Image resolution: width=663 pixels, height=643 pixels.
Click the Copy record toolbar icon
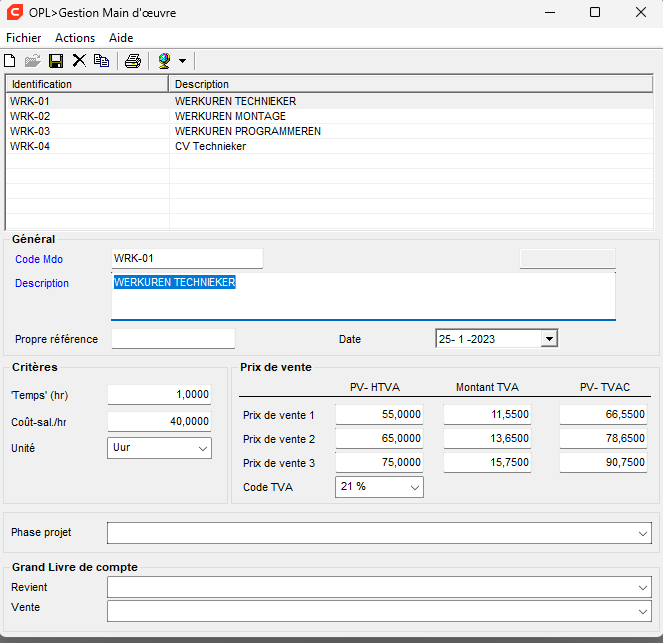click(x=101, y=61)
